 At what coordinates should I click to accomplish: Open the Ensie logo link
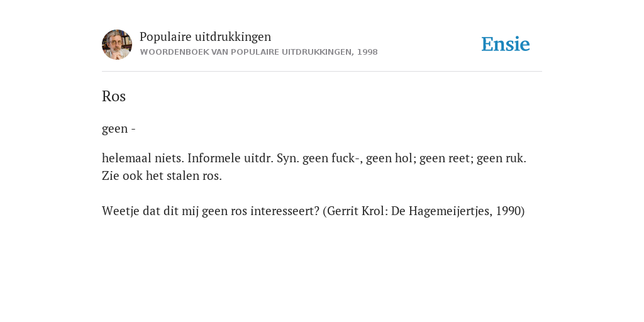click(x=506, y=44)
